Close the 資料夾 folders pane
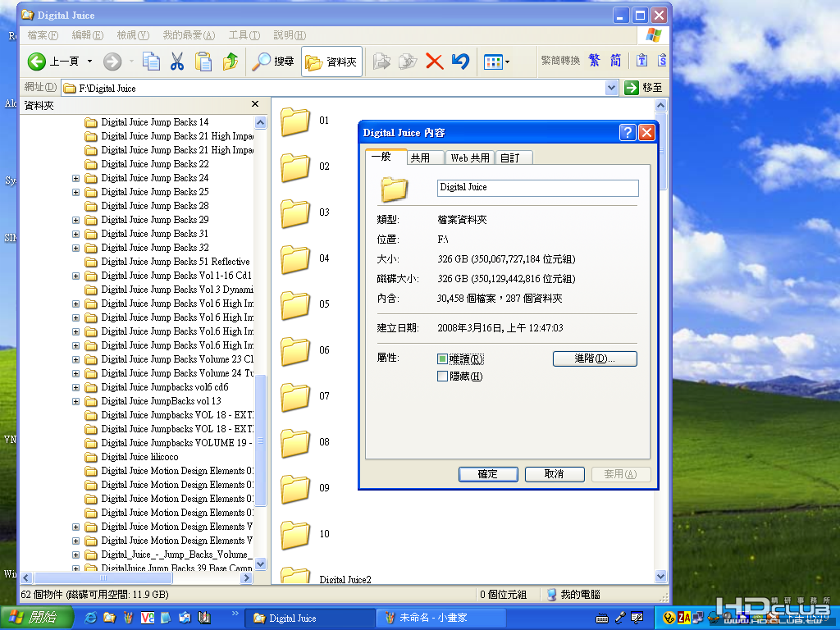This screenshot has height=630, width=840. click(255, 104)
